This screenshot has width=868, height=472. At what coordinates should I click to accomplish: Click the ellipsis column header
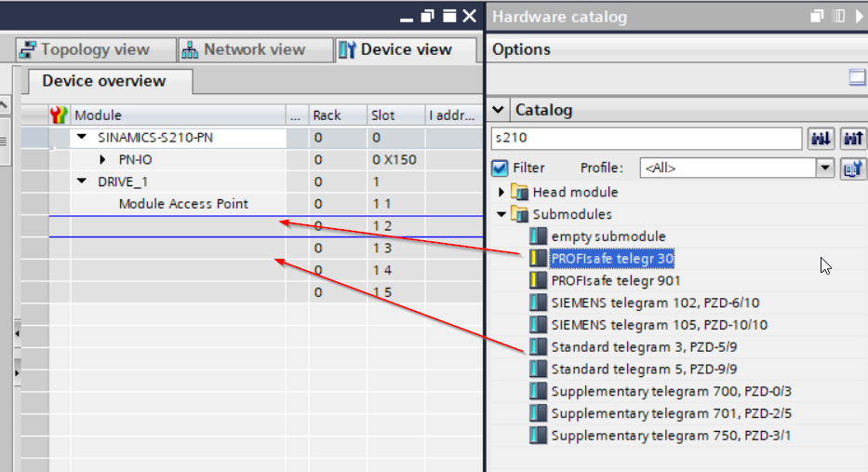coord(295,115)
